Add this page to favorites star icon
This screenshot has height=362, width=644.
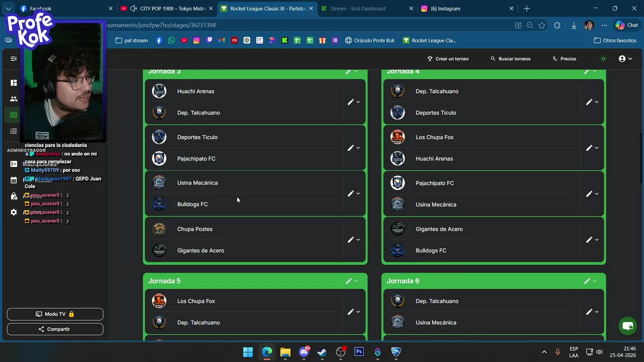click(542, 25)
